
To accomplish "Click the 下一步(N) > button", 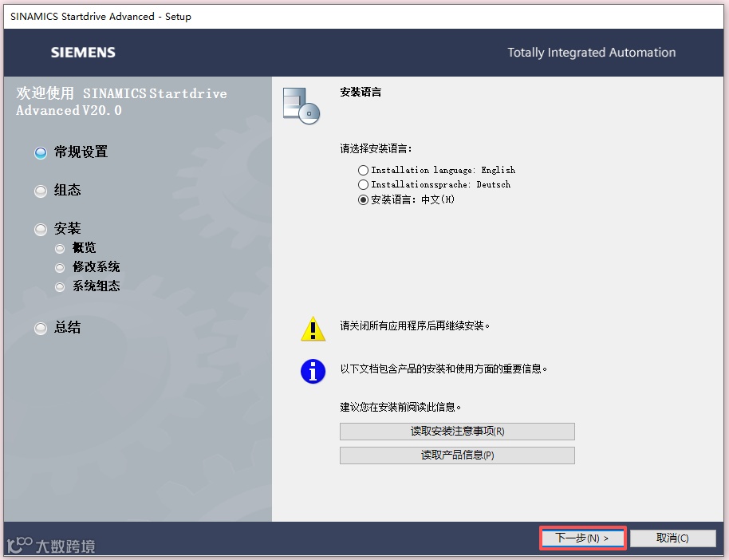I will tap(582, 538).
